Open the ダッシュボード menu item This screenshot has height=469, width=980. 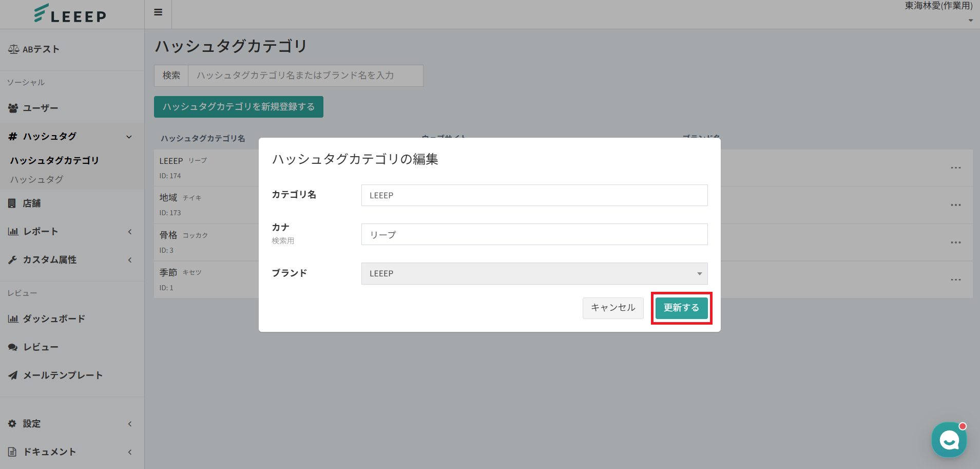[x=53, y=319]
